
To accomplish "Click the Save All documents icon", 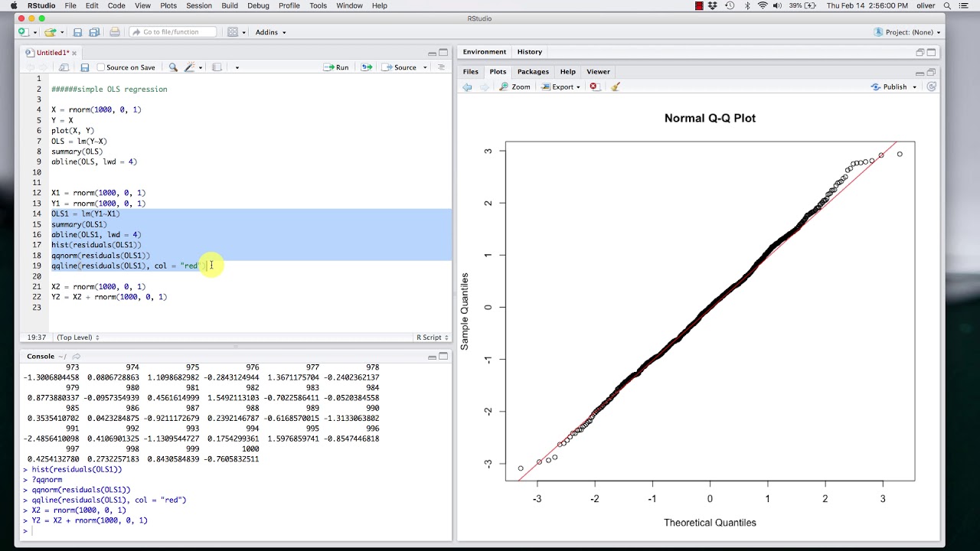I will coord(94,32).
